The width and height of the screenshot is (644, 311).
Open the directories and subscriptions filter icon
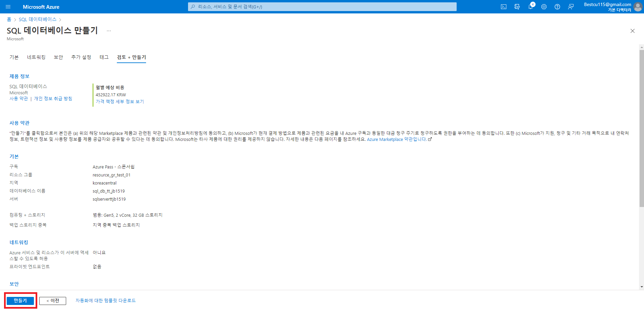[x=517, y=7]
